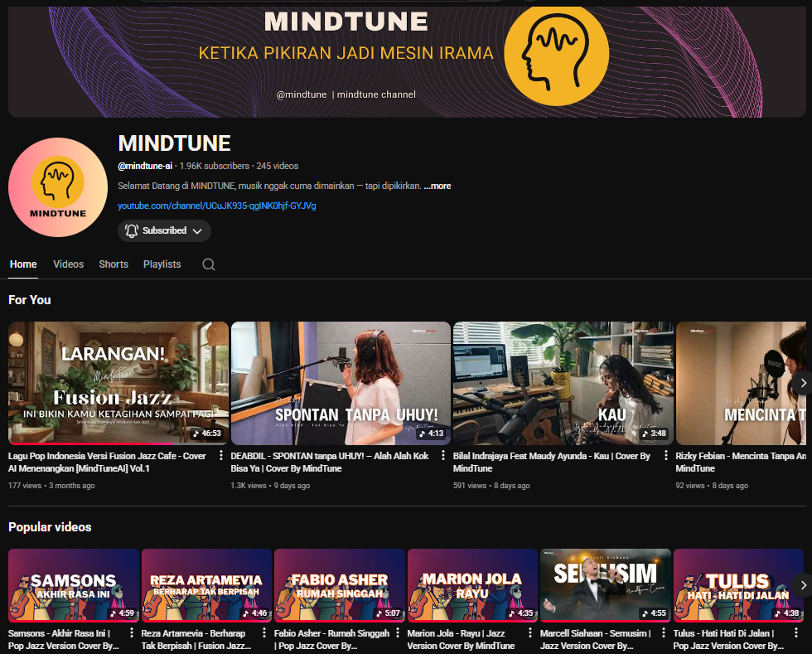Click the channel search magnifier icon
Image resolution: width=812 pixels, height=654 pixels.
click(209, 264)
